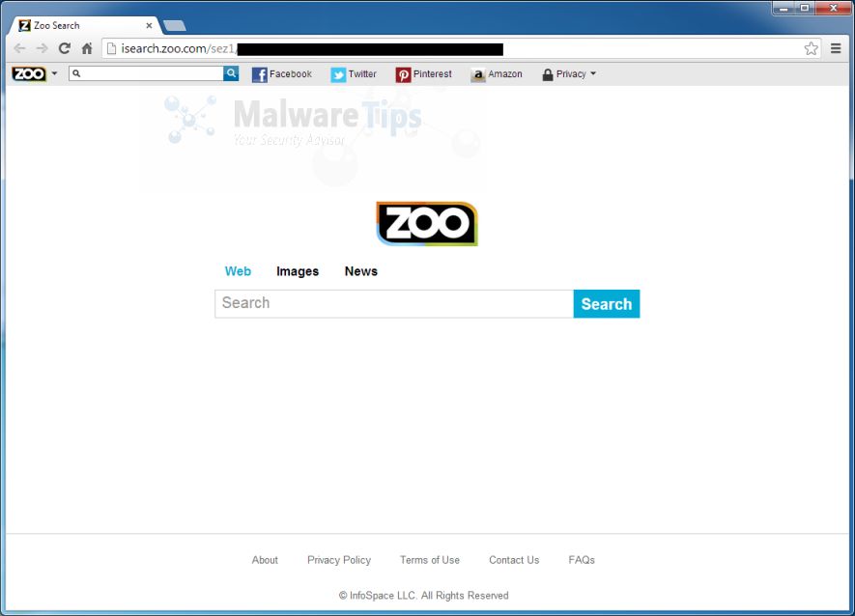
Task: Bookmark this page with the star icon
Action: coord(811,48)
